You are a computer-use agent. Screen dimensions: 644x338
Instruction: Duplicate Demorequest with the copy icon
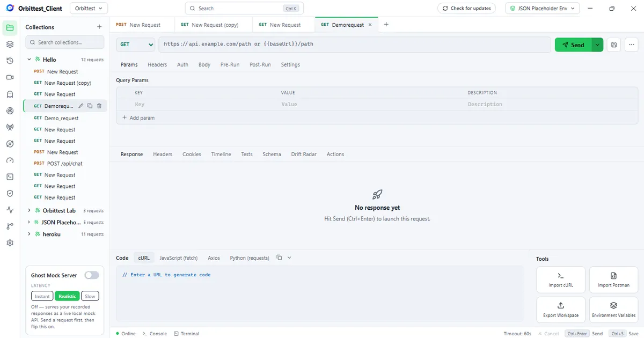[90, 106]
